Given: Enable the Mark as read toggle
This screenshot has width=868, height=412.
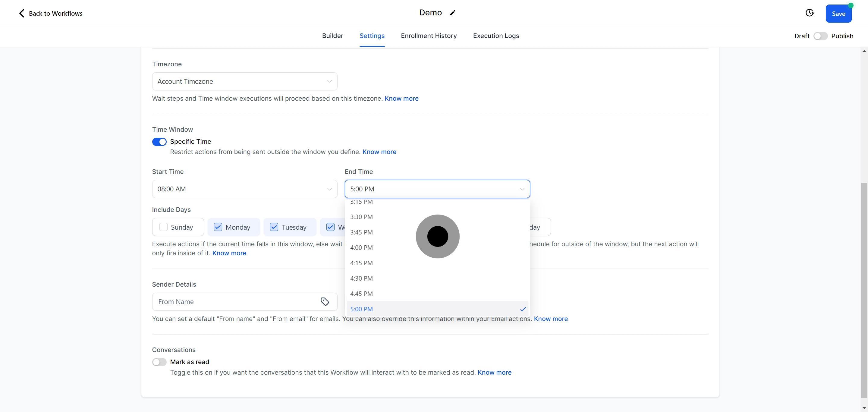Looking at the screenshot, I should pos(159,362).
